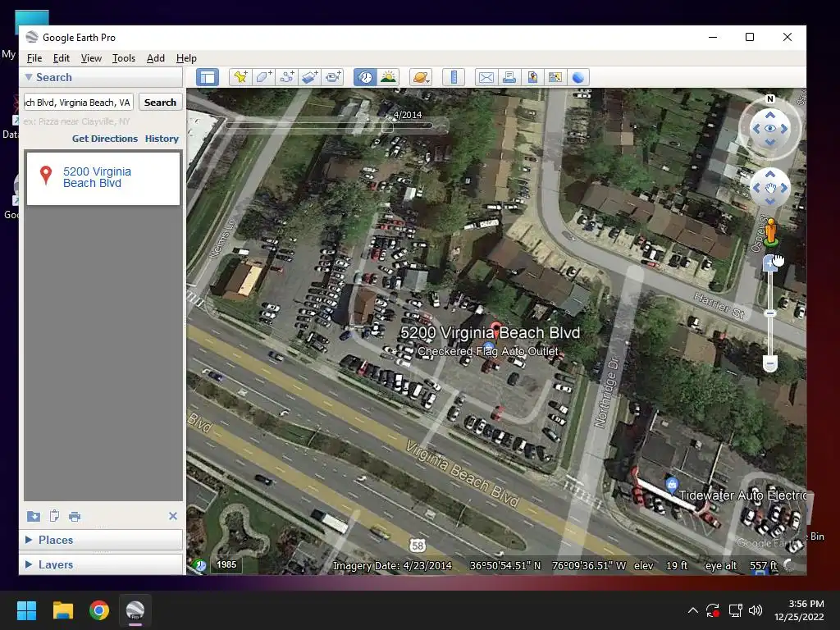840x630 pixels.
Task: Click the zoom slider handle
Action: [x=769, y=313]
